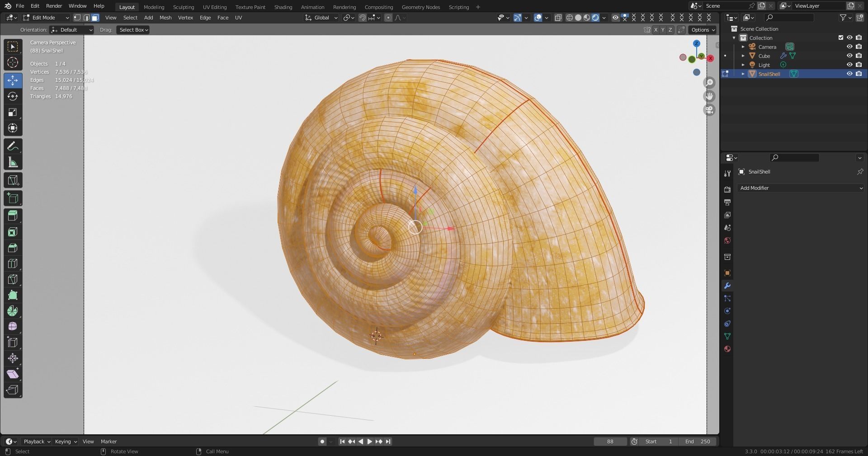
Task: Switch to the Sculpting workspace tab
Action: coord(183,7)
